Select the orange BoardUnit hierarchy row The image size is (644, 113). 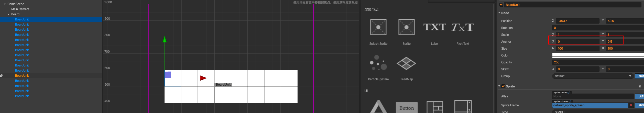pyautogui.click(x=51, y=76)
